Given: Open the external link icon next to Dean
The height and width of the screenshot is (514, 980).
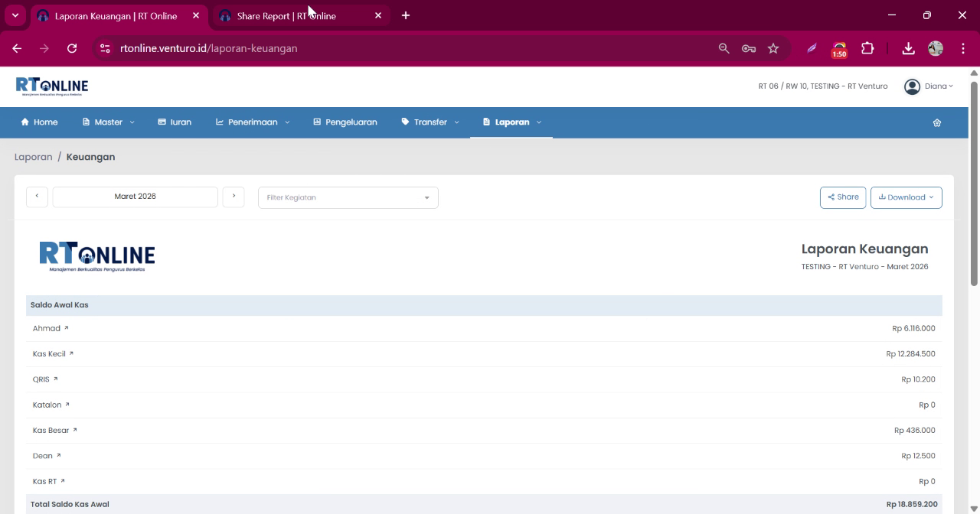Looking at the screenshot, I should coord(58,456).
